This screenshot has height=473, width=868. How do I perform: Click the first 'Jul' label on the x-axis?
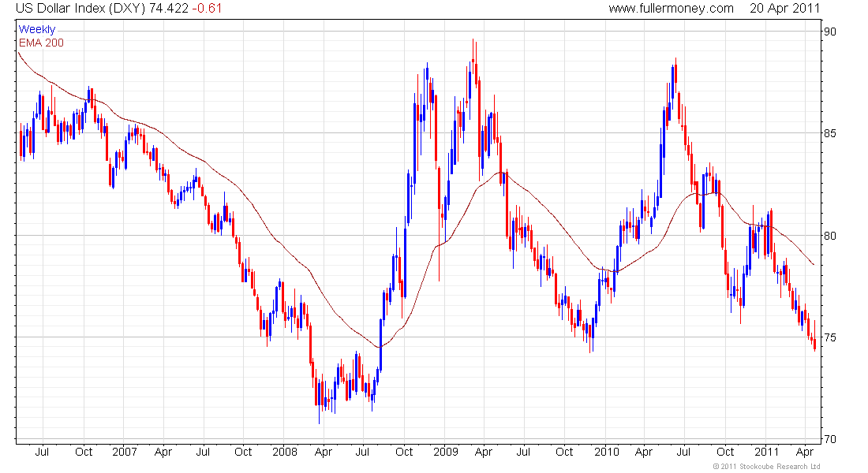pyautogui.click(x=42, y=452)
